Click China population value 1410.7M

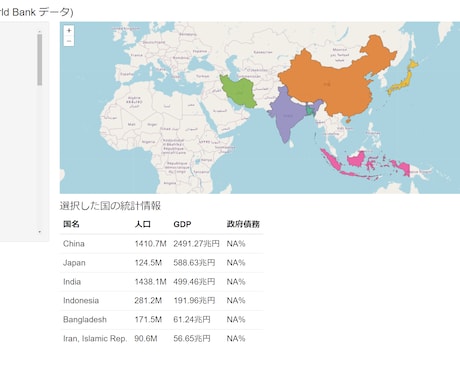pyautogui.click(x=150, y=244)
